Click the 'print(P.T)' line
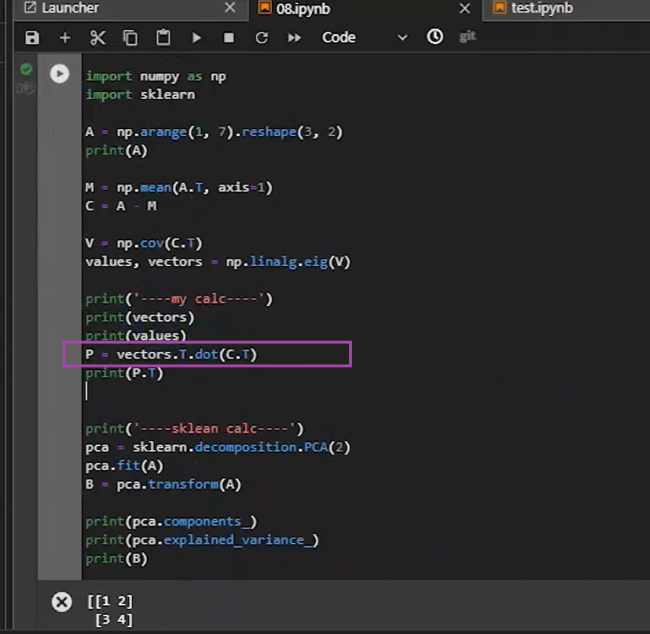 [124, 373]
